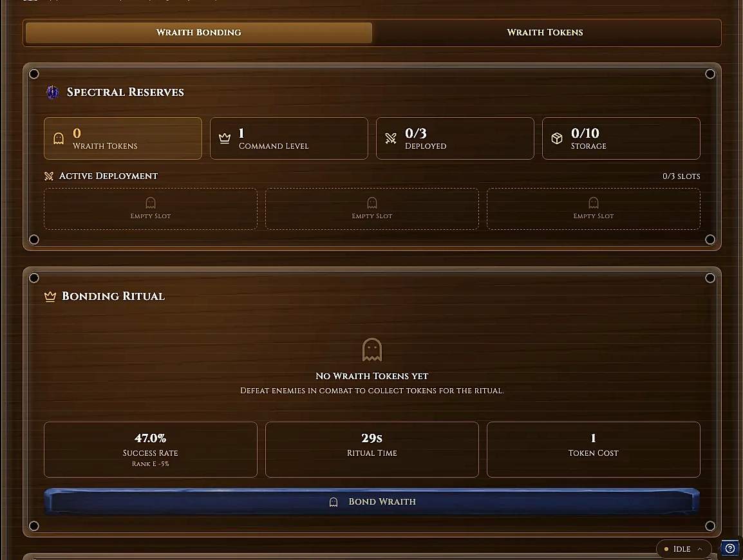Click the purple orb Spectral Reserves icon
The image size is (743, 560).
(53, 92)
